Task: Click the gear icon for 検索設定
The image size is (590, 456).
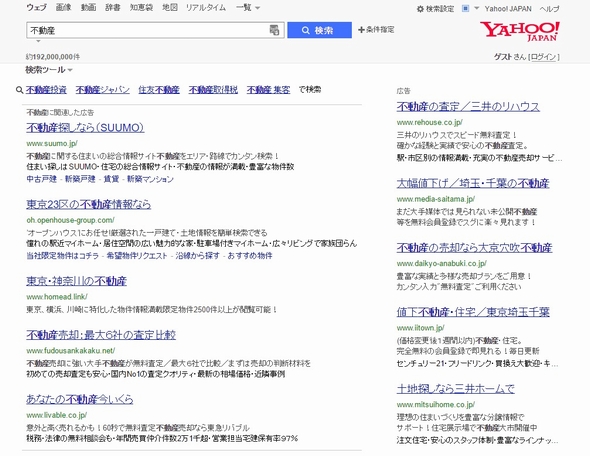Action: [x=420, y=9]
